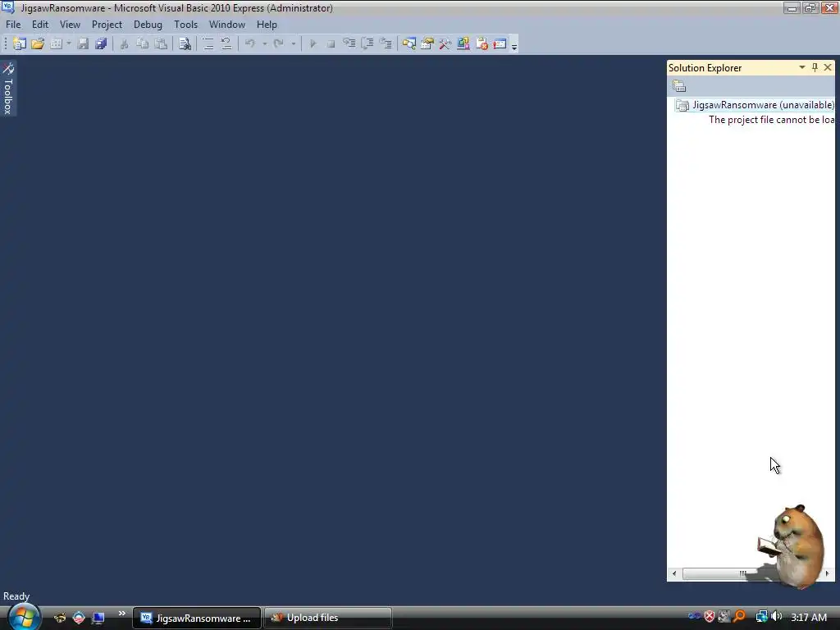Open the toolbar options overflow arrow
Screen dimensions: 840x630
(514, 46)
